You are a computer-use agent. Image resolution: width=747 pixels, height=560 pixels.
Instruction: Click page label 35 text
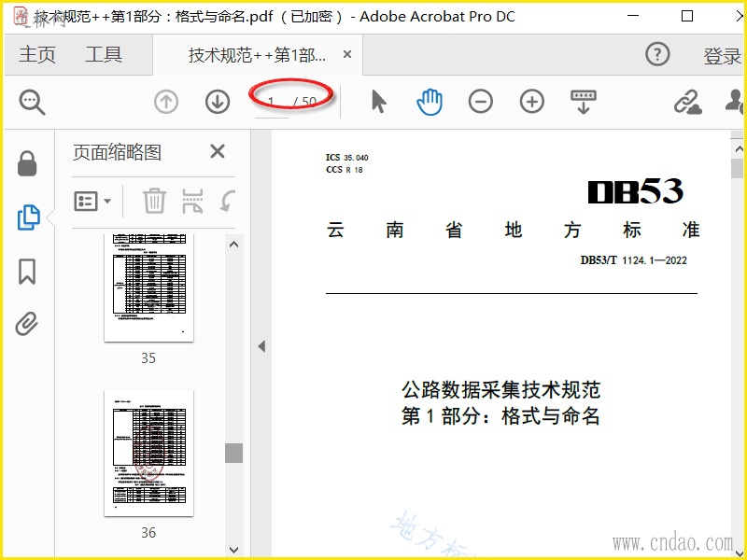coord(148,358)
